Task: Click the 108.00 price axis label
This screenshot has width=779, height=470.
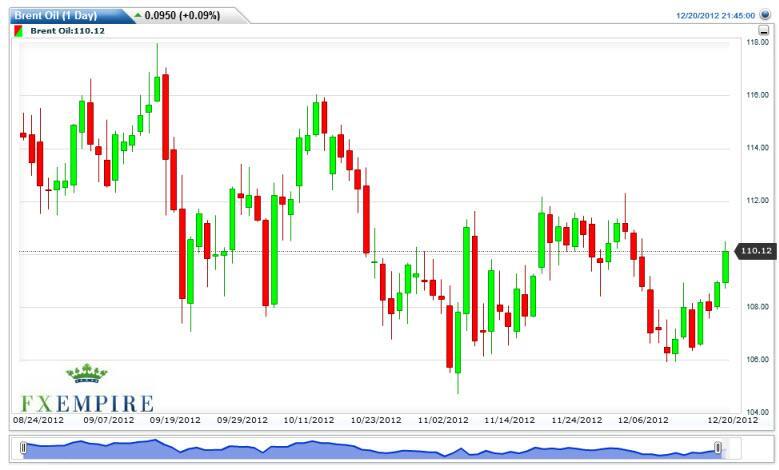Action: coord(756,307)
